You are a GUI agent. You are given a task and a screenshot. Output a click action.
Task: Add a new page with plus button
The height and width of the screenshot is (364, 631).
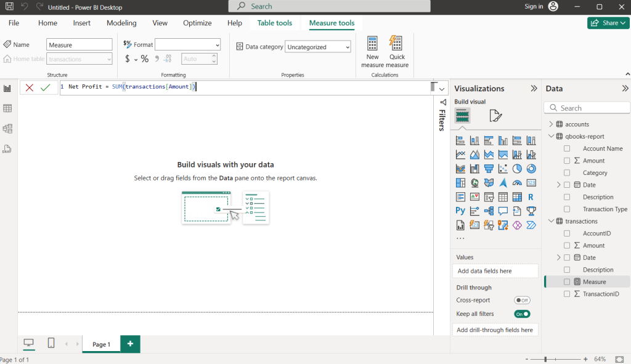(x=130, y=344)
